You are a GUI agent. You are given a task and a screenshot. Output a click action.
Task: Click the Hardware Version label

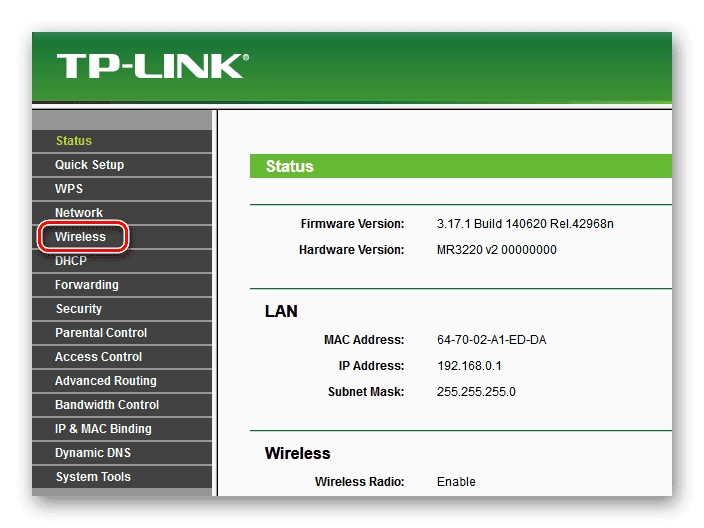(352, 250)
